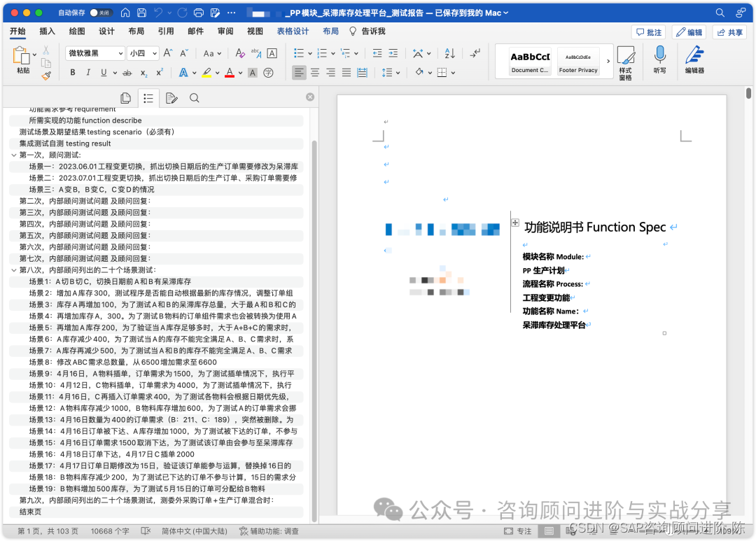Open shading color bucket
The image size is (756, 541).
[x=419, y=72]
